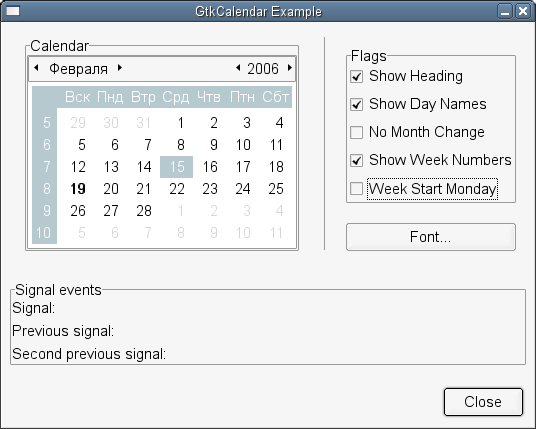Click the Close button
The height and width of the screenshot is (429, 536).
click(x=483, y=402)
